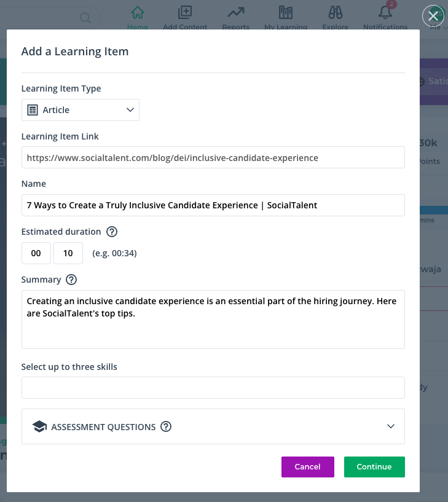The width and height of the screenshot is (448, 502).
Task: Click the Cancel button
Action: [308, 467]
